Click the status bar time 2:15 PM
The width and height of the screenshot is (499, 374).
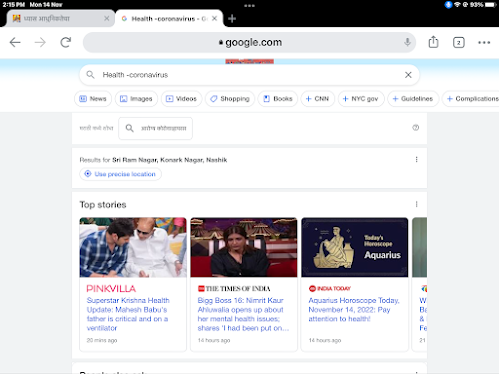(x=14, y=5)
